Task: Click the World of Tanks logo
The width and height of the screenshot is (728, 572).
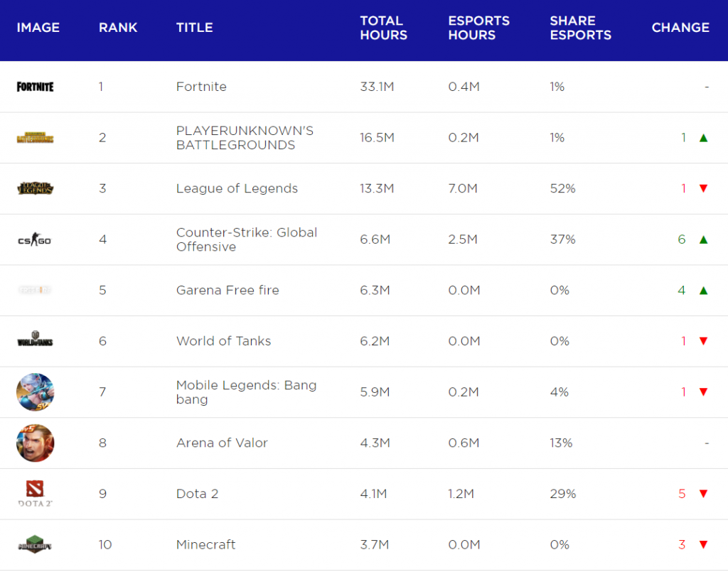Action: click(35, 339)
